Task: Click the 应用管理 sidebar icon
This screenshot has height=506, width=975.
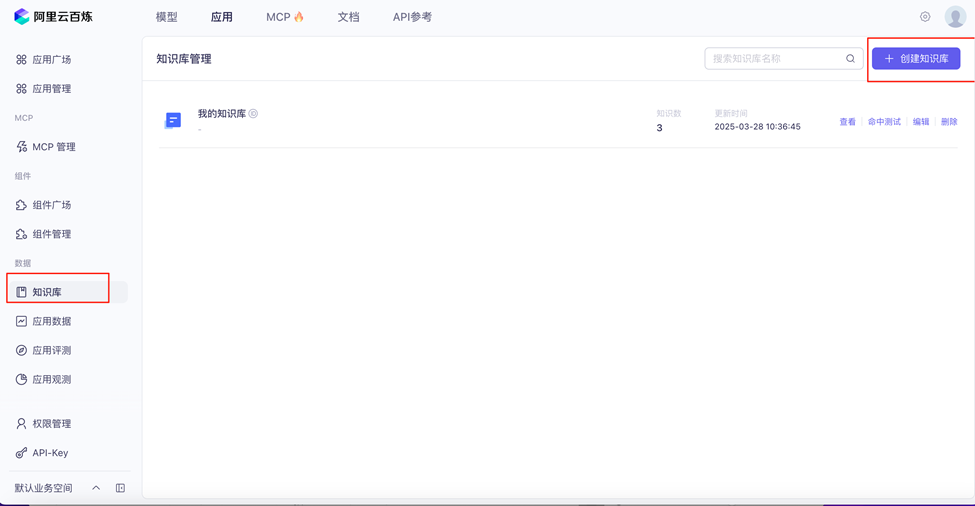Action: (21, 89)
